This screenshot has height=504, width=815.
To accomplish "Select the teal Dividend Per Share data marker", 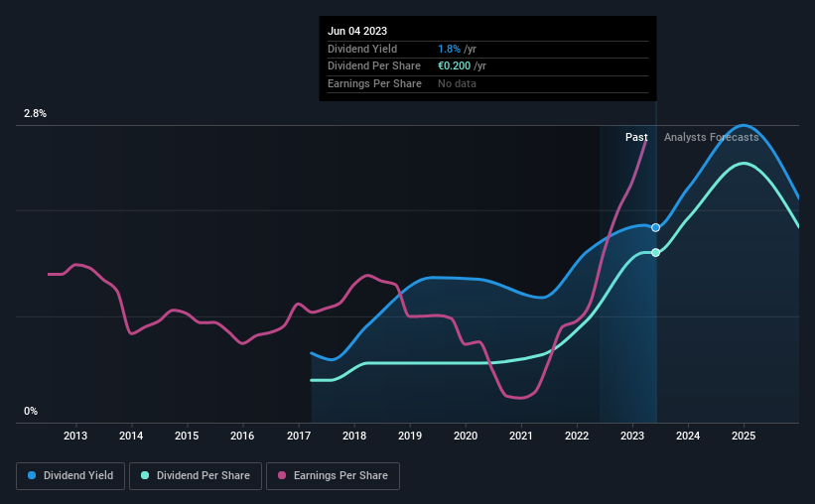I will [x=656, y=253].
